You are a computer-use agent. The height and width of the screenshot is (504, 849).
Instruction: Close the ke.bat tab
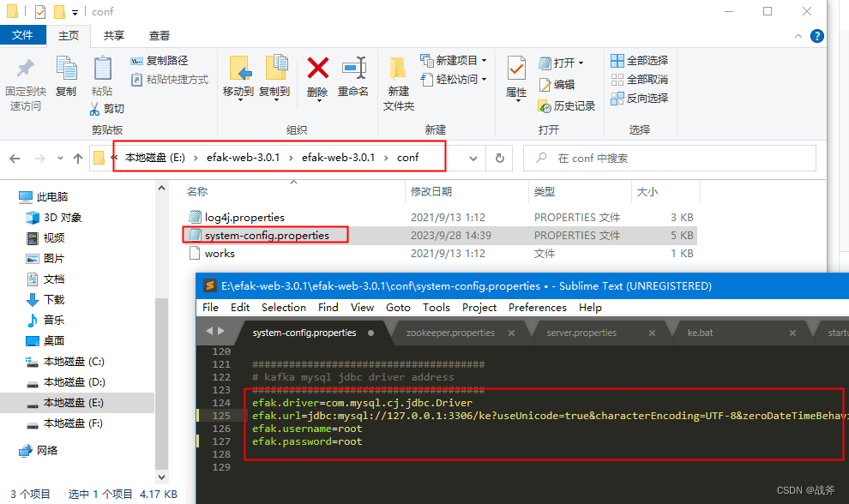792,333
